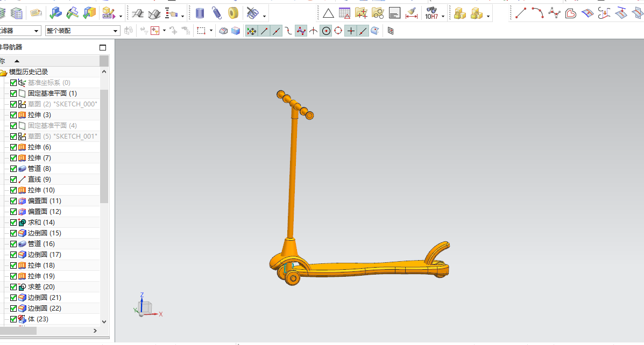Click the navigator name column sort arrow
Viewport: 644px width, 345px height.
point(17,61)
